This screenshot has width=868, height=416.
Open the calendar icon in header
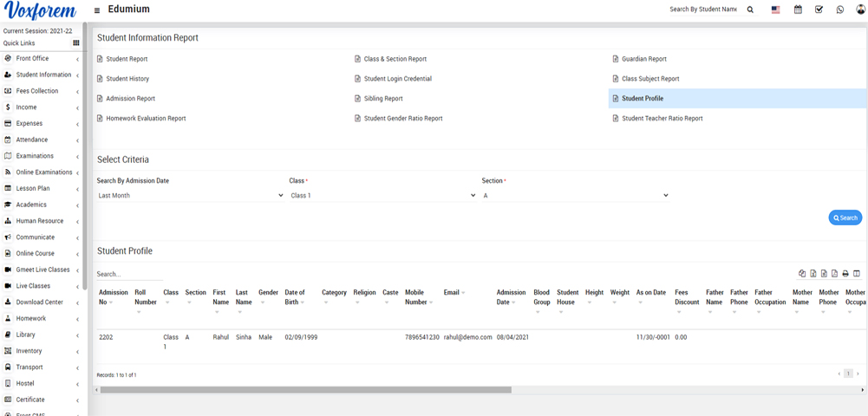click(798, 10)
